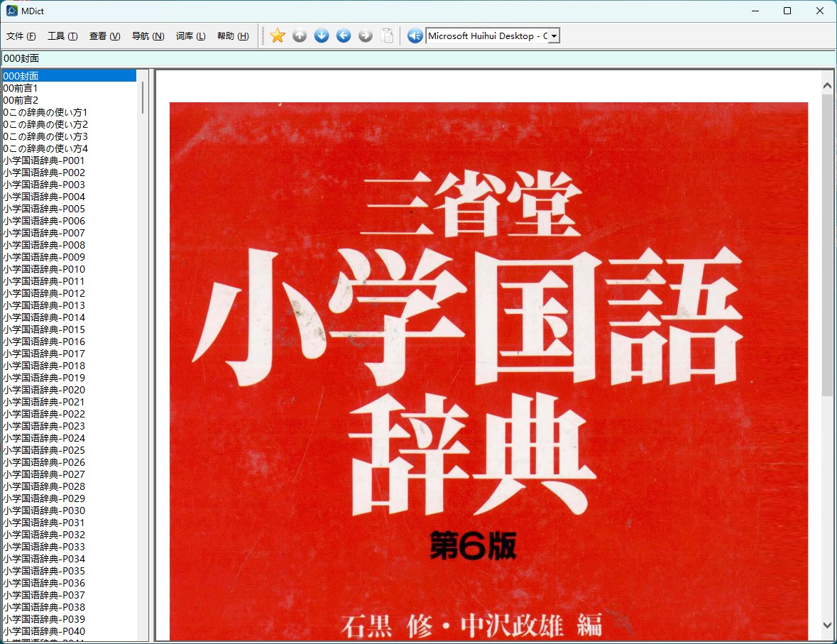This screenshot has height=644, width=837.
Task: Open the 查看 (V) menu
Action: tap(104, 36)
